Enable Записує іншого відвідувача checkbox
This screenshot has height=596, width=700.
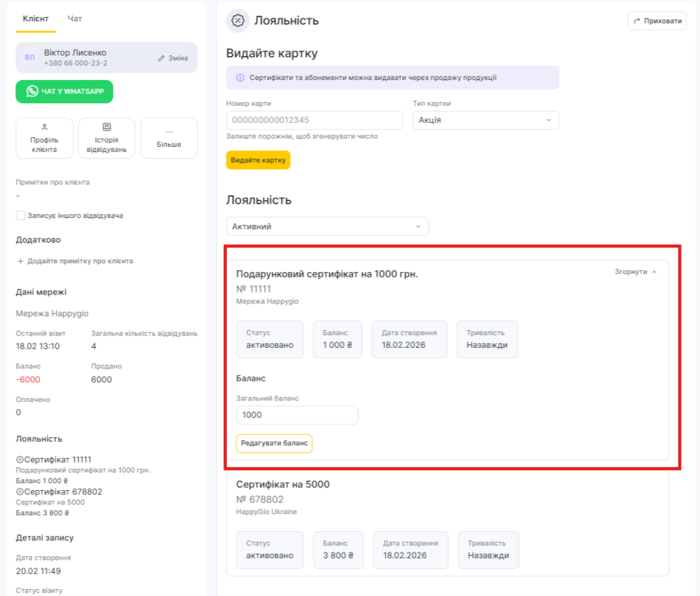[x=21, y=215]
